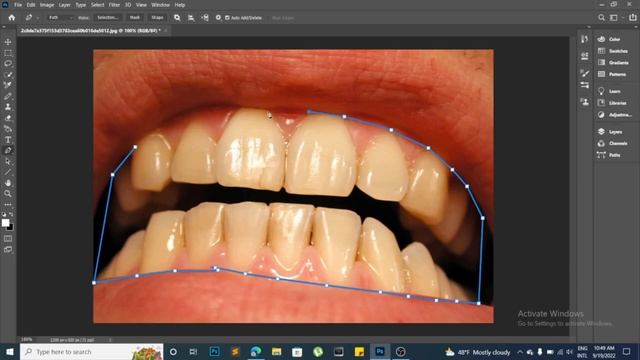Image resolution: width=640 pixels, height=360 pixels.
Task: Select the Hand tool
Action: [x=8, y=183]
